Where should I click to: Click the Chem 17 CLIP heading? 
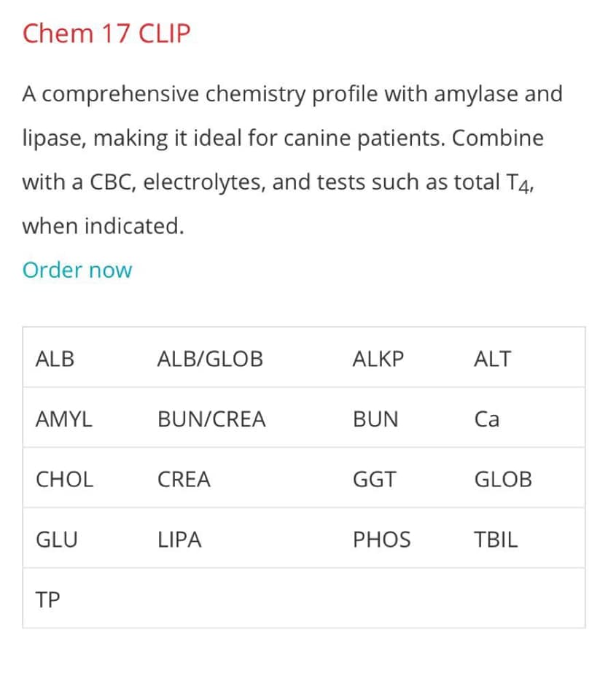[106, 34]
